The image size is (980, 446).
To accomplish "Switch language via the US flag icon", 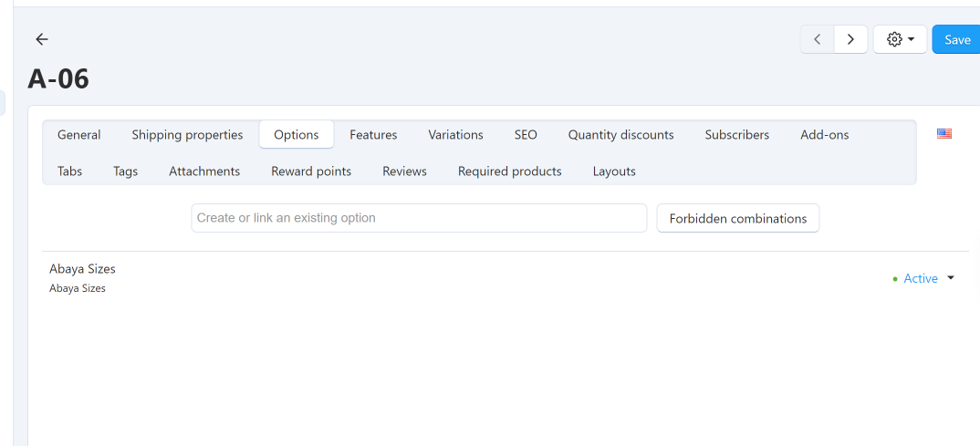I will click(x=944, y=133).
